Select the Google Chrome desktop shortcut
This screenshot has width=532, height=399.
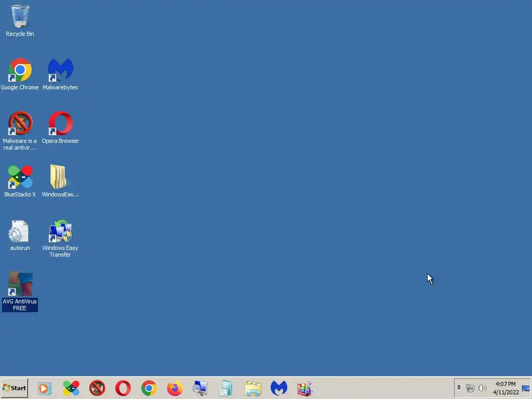[20, 74]
